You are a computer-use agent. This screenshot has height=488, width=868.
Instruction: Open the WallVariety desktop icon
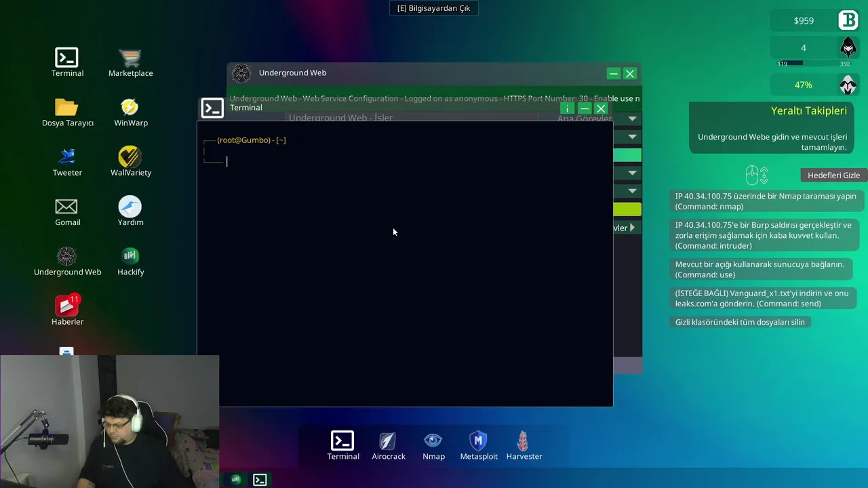pyautogui.click(x=130, y=157)
